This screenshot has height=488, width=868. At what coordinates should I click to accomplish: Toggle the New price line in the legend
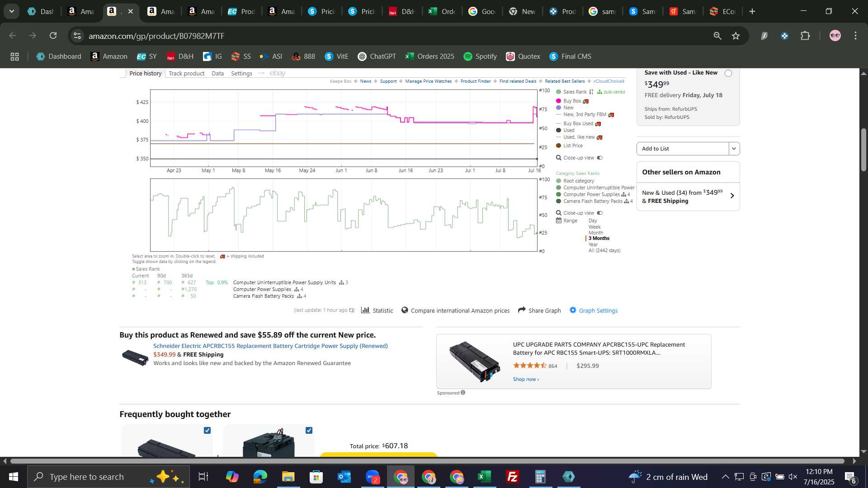tap(565, 108)
